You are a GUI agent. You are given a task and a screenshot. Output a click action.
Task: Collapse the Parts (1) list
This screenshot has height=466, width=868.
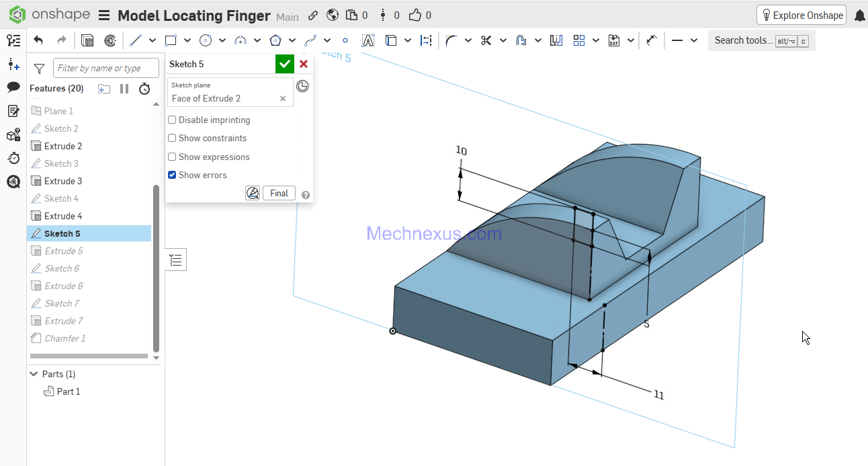(x=33, y=374)
